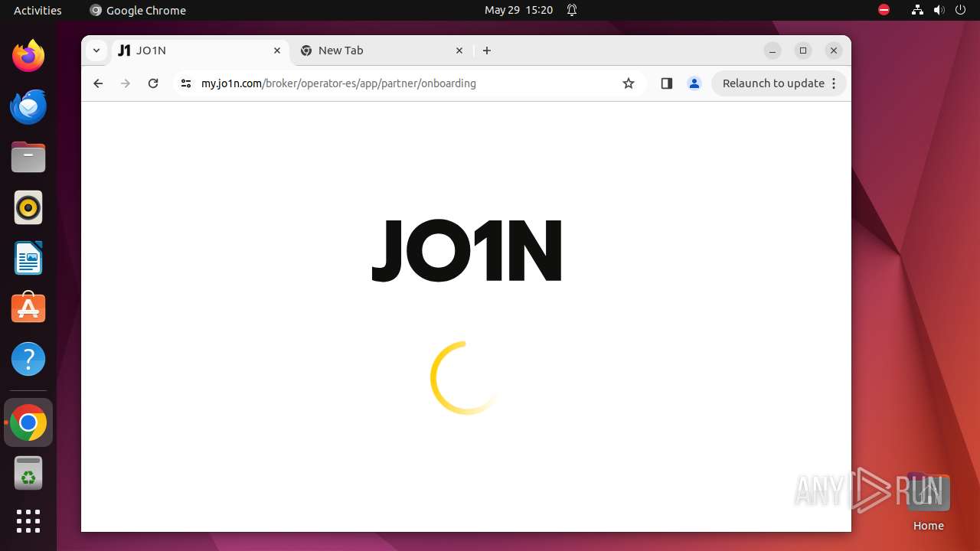Open Ubuntu Software store from the dock
The height and width of the screenshot is (551, 980).
28,308
